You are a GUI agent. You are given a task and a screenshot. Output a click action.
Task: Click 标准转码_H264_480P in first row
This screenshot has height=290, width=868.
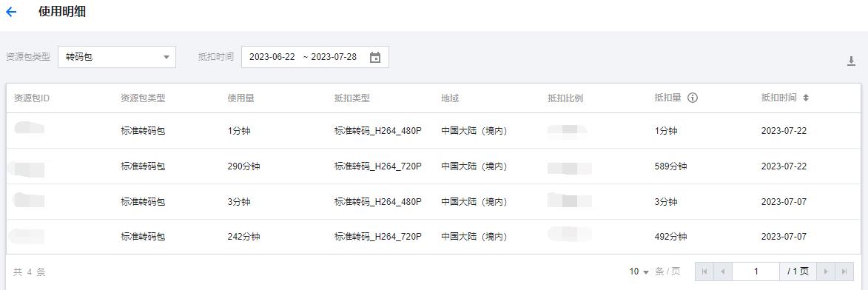[378, 131]
